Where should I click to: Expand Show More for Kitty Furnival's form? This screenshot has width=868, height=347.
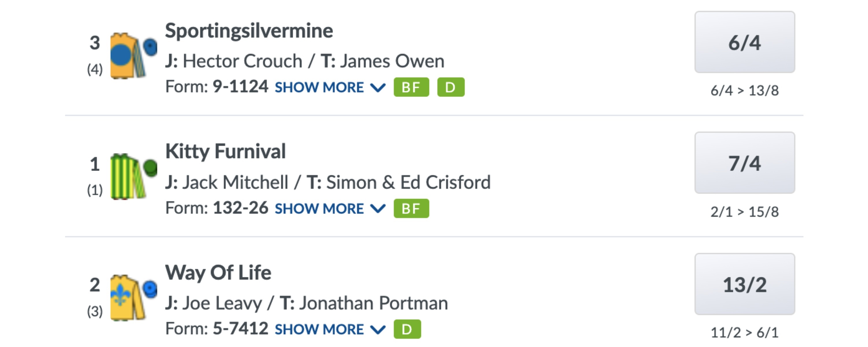click(x=330, y=209)
